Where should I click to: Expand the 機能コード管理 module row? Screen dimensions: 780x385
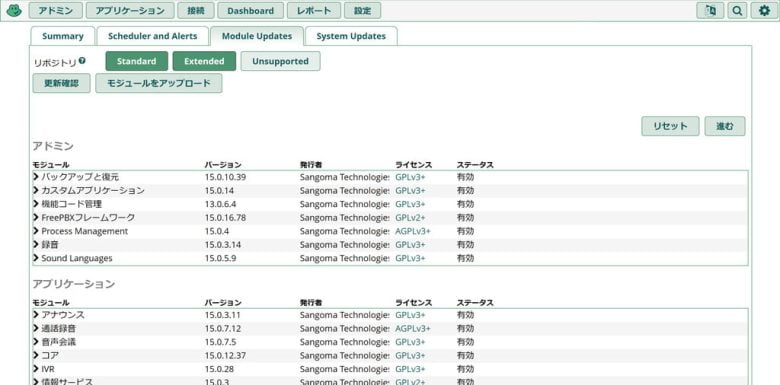click(x=390, y=204)
